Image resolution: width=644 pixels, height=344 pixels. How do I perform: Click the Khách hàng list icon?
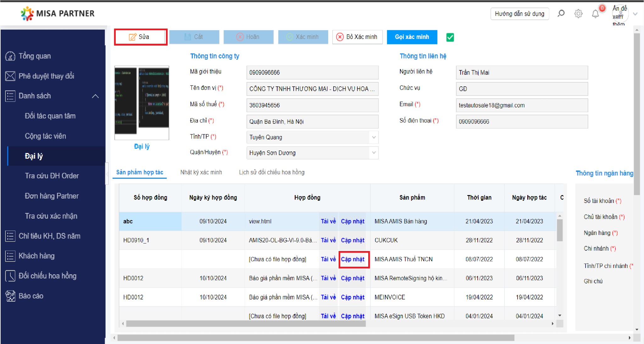[10, 256]
